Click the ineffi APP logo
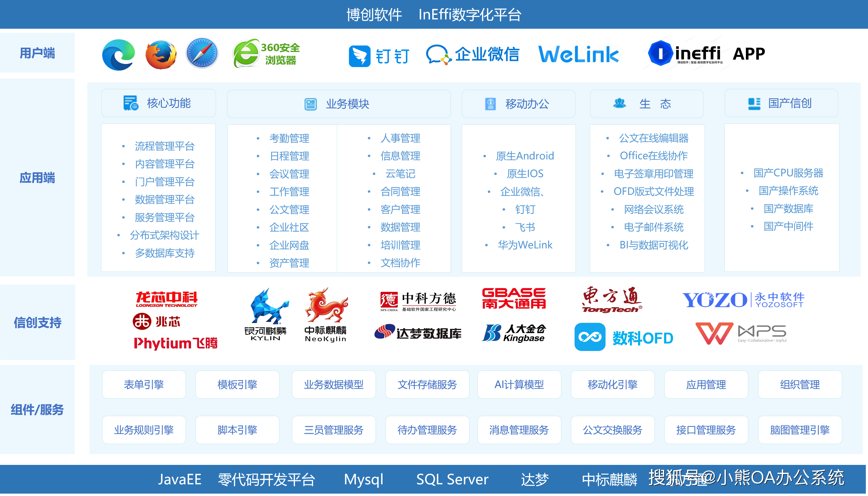The image size is (868, 496). [x=706, y=53]
